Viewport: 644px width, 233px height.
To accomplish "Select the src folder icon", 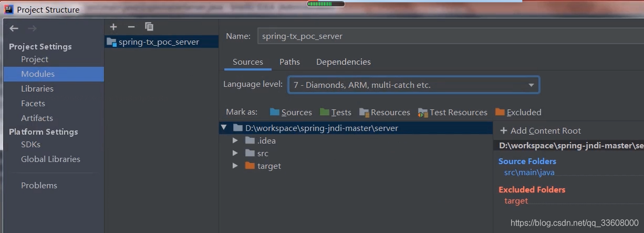I will tap(250, 153).
